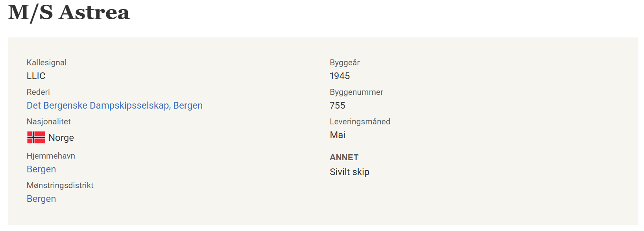644x231 pixels.
Task: Click the build year value 1945
Action: click(x=340, y=76)
